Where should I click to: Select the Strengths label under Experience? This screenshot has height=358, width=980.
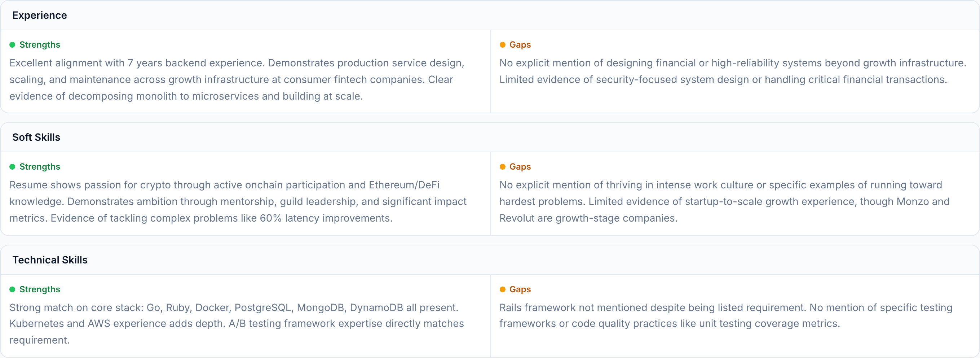(x=40, y=45)
